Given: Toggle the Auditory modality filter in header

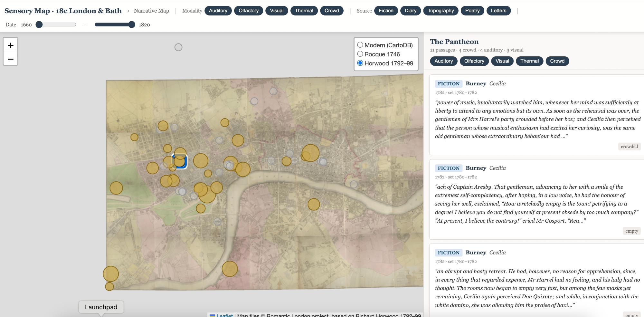Looking at the screenshot, I should tap(218, 11).
